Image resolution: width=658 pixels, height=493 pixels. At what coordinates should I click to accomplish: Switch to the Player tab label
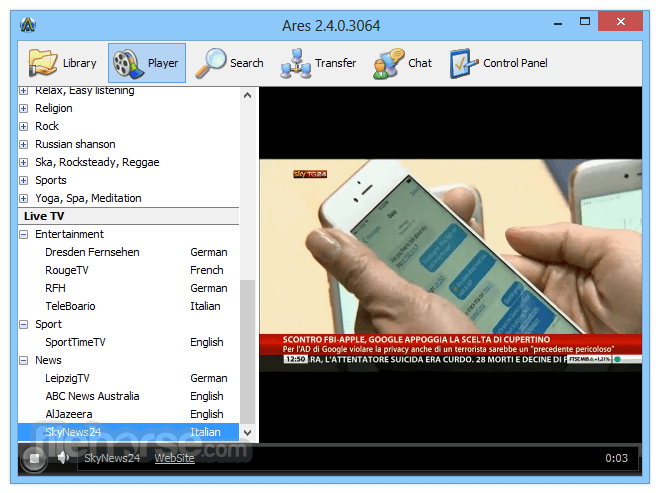(163, 63)
